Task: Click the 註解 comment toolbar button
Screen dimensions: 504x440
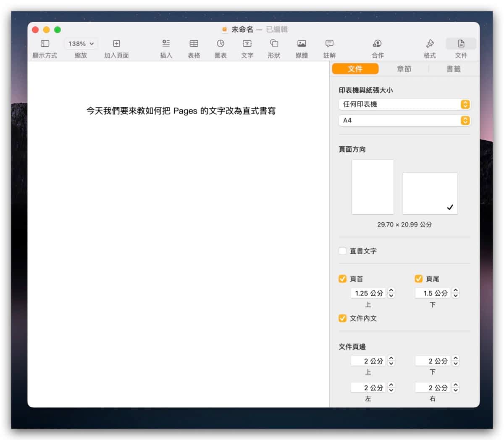Action: point(329,44)
